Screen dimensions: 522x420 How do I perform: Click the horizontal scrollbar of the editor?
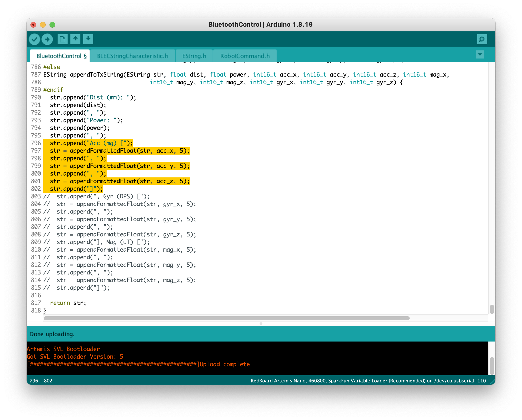click(227, 318)
